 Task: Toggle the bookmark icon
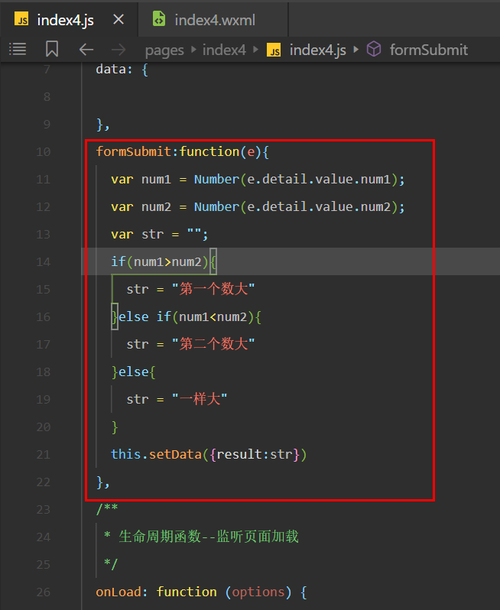coord(52,49)
